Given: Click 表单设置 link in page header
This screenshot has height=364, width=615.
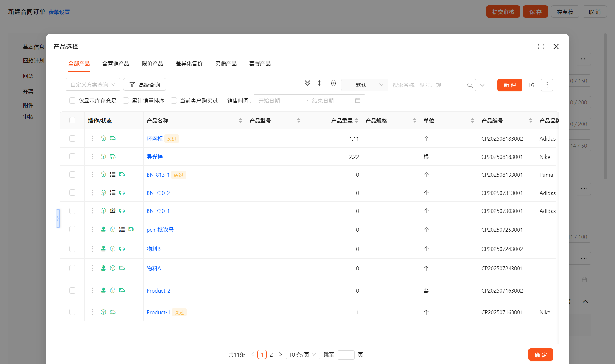Looking at the screenshot, I should pyautogui.click(x=59, y=12).
